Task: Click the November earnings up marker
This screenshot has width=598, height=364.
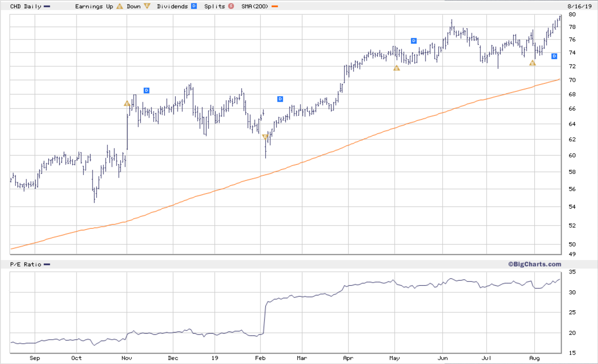Action: pos(127,104)
